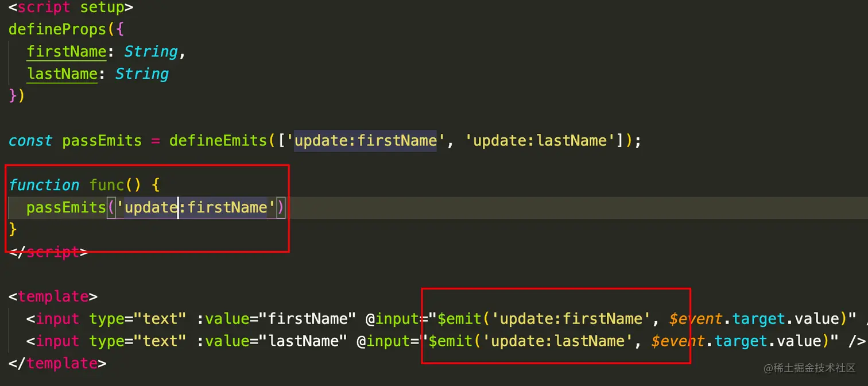The image size is (868, 386).
Task: Click ':value="lastName"' binding attribute
Action: [x=272, y=341]
